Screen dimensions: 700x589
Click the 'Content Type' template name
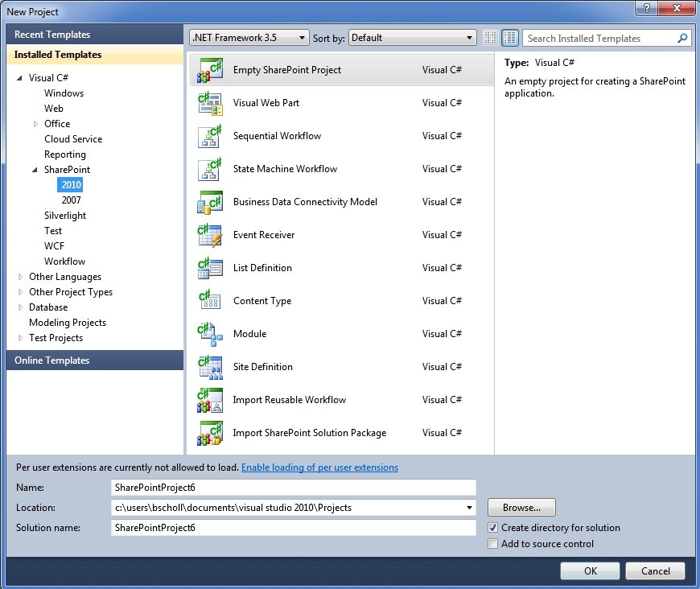[262, 301]
